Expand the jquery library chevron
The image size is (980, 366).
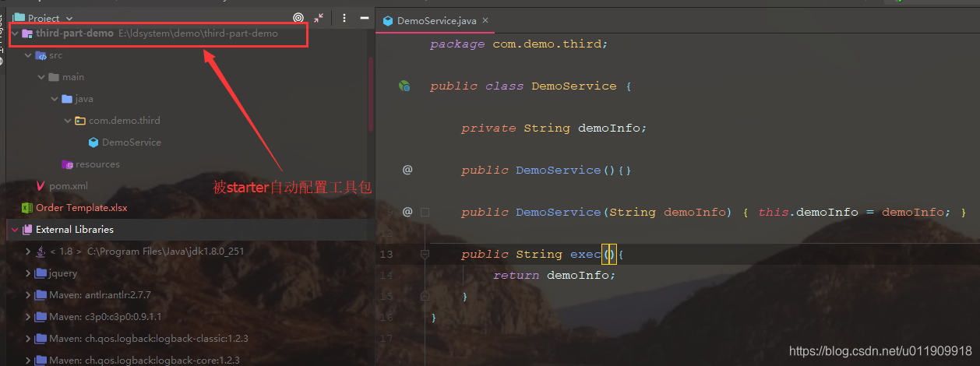(28, 273)
